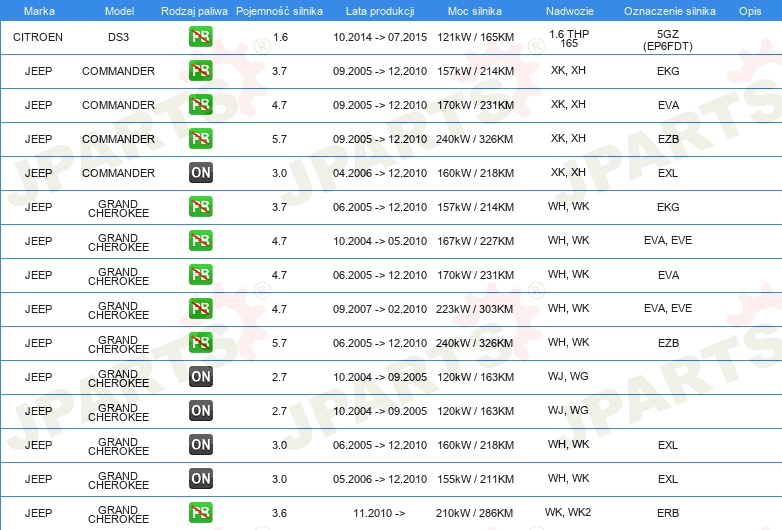Click the 10.2014 -> 07.2015 production dates
The height and width of the screenshot is (530, 782).
380,37
